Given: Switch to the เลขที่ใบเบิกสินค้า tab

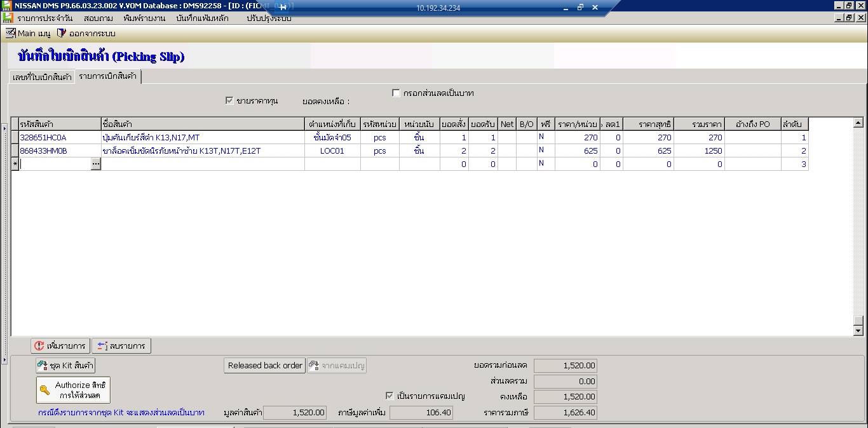Looking at the screenshot, I should pos(42,77).
